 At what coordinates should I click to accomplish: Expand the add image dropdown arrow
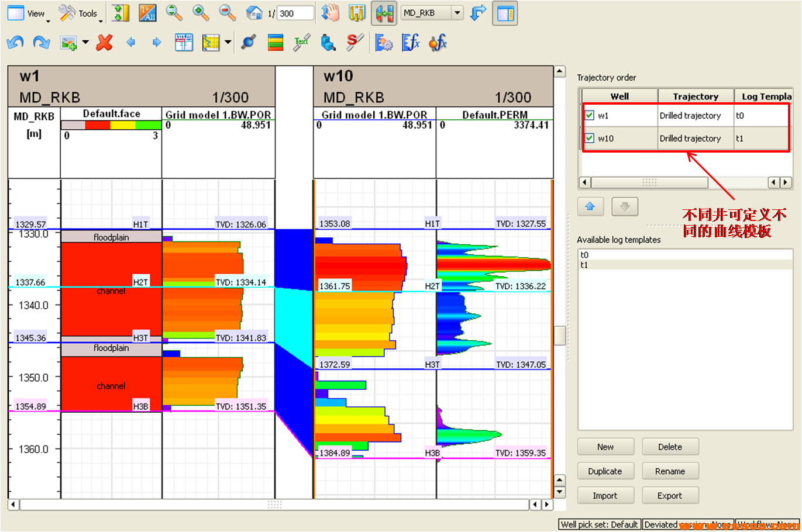(85, 42)
